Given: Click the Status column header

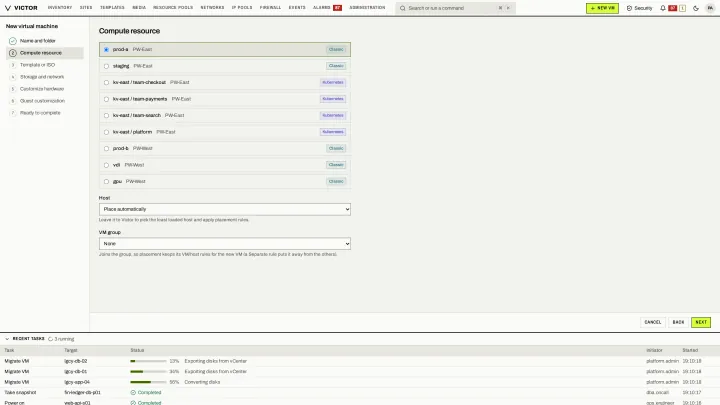Looking at the screenshot, I should [137, 350].
